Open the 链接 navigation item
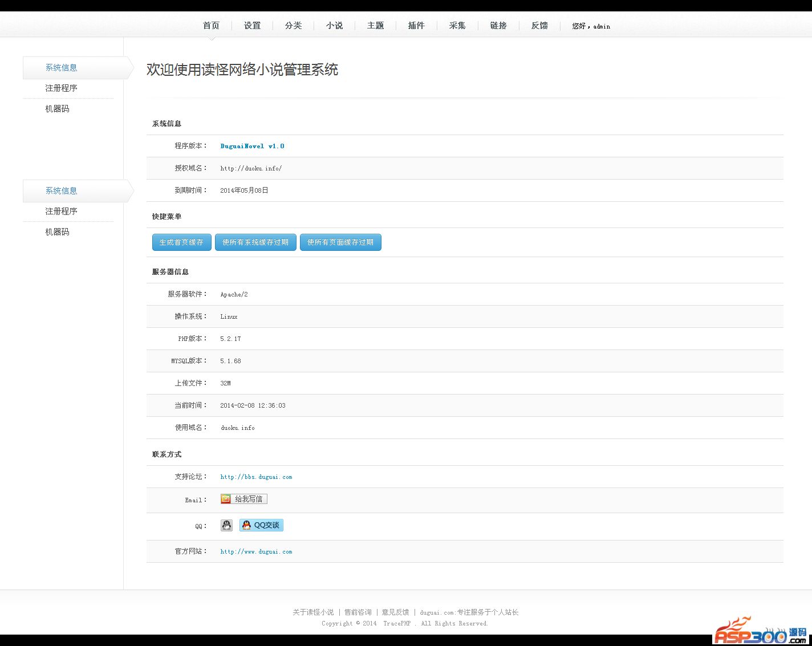 (x=498, y=26)
